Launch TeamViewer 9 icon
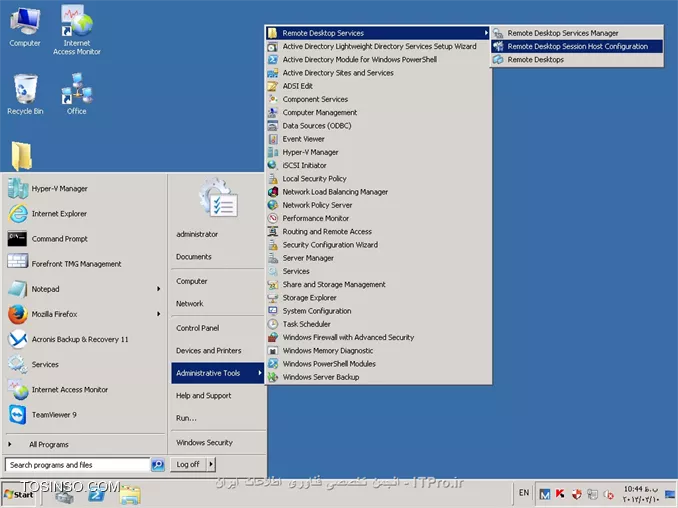 click(17, 415)
